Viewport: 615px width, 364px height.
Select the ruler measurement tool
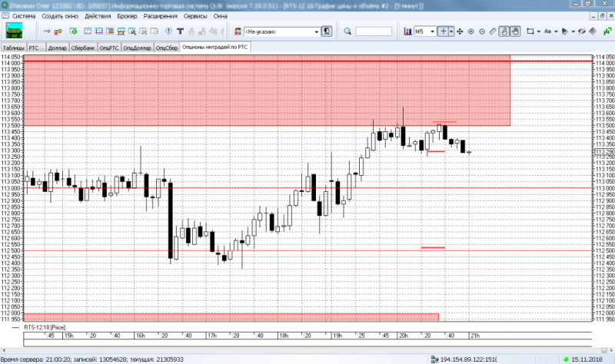click(x=493, y=31)
